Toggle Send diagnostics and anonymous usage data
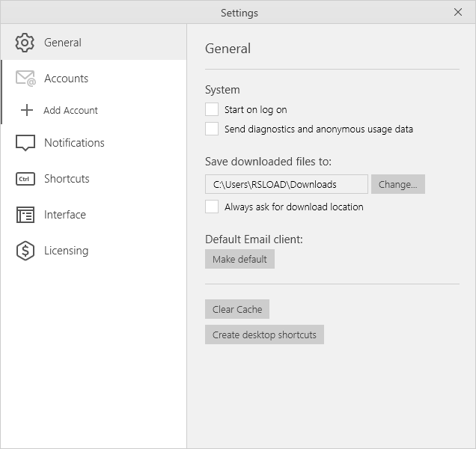Screen dimensions: 476x449 click(212, 129)
